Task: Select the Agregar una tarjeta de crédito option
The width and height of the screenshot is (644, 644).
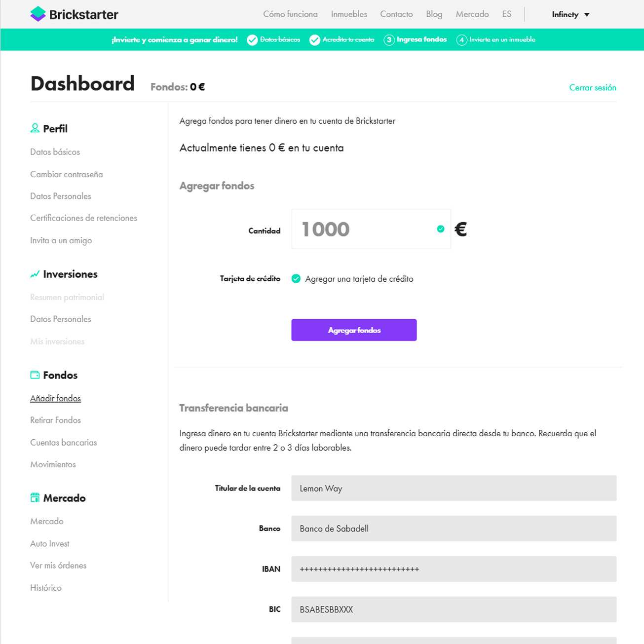Action: pos(296,279)
